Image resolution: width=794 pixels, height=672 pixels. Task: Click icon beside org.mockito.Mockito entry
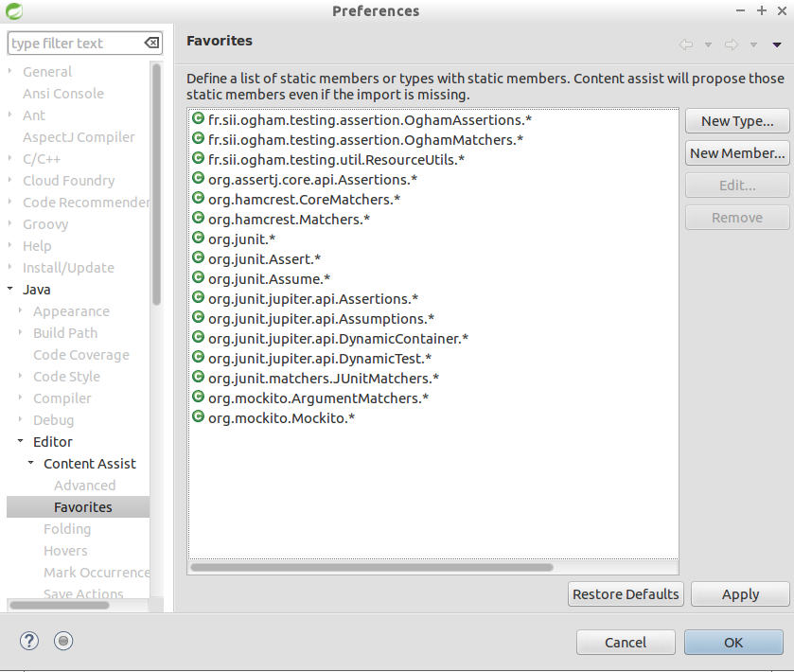point(198,416)
